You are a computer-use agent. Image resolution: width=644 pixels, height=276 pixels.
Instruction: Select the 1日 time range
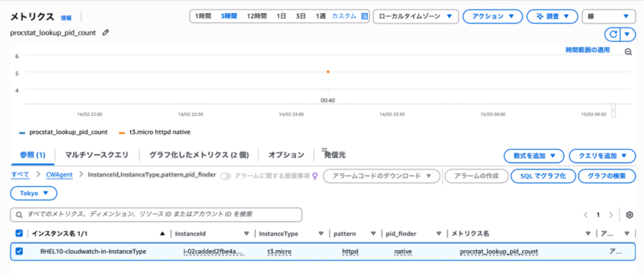click(281, 16)
